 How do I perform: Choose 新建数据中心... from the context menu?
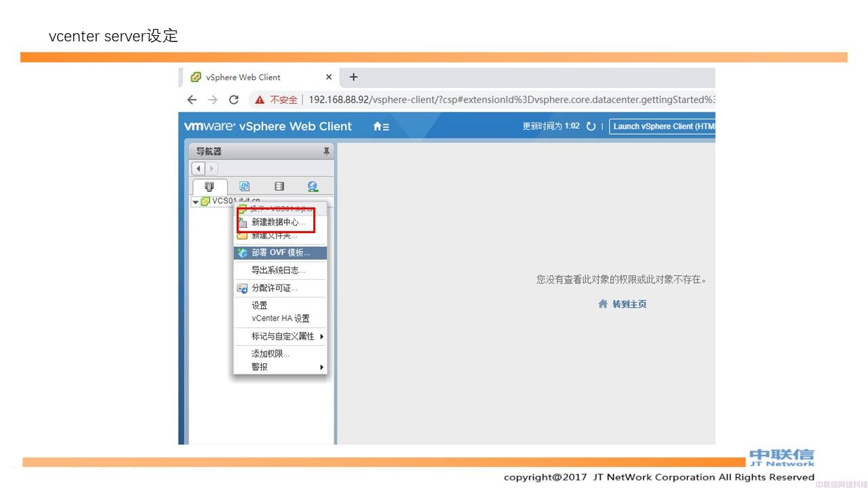(280, 222)
